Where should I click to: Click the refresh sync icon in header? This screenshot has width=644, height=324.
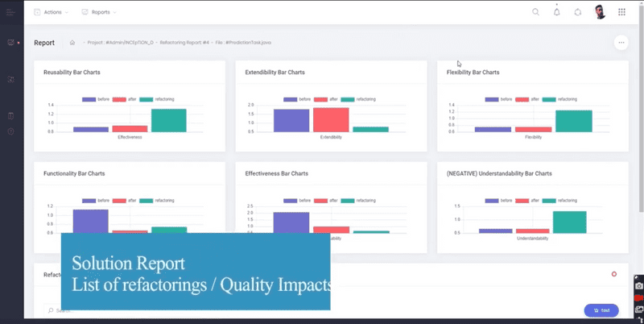pyautogui.click(x=578, y=12)
